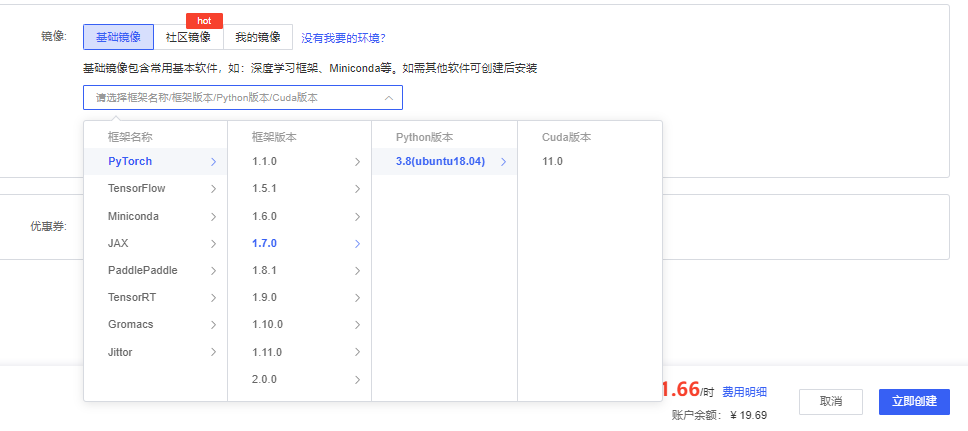Viewport: 968px width, 431px height.
Task: Click the chevron beside version 1.6.0
Action: tap(357, 217)
